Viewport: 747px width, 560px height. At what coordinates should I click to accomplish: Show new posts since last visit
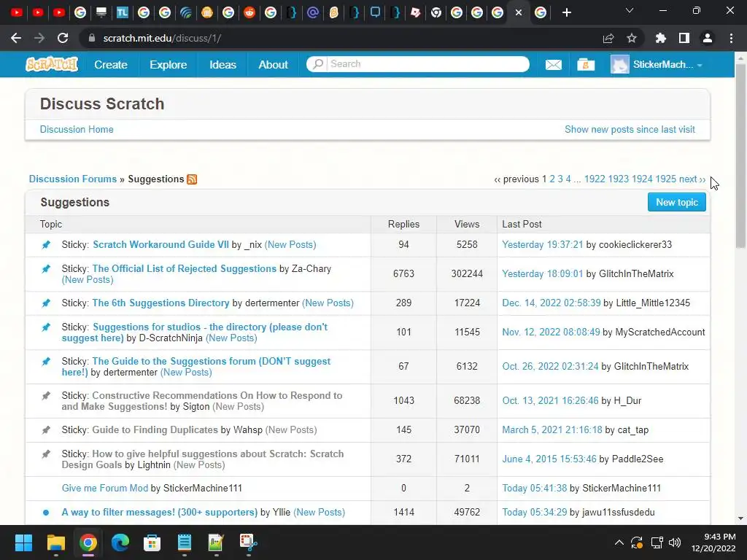[630, 130]
